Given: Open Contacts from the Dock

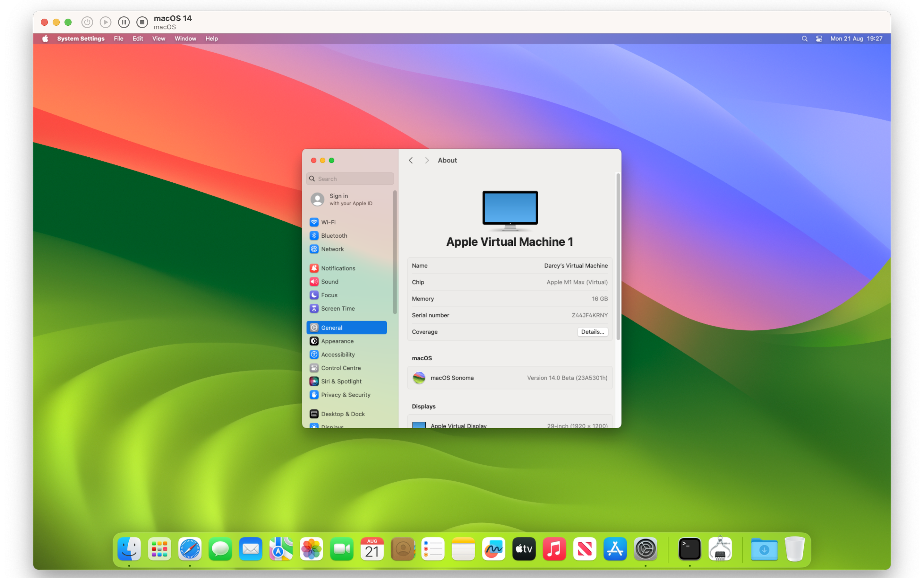Looking at the screenshot, I should [402, 549].
